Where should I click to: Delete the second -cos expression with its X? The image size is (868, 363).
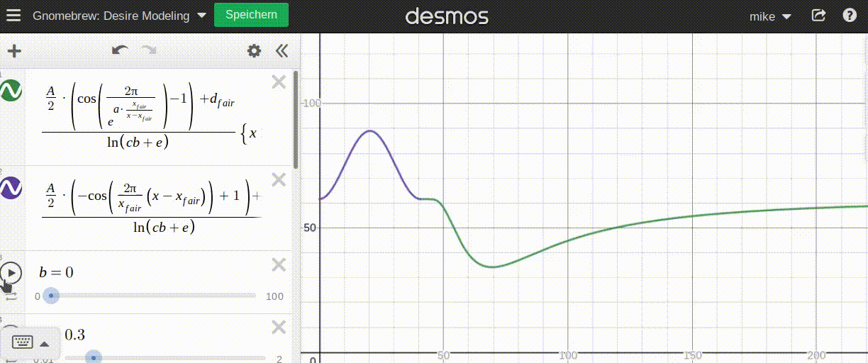(279, 180)
